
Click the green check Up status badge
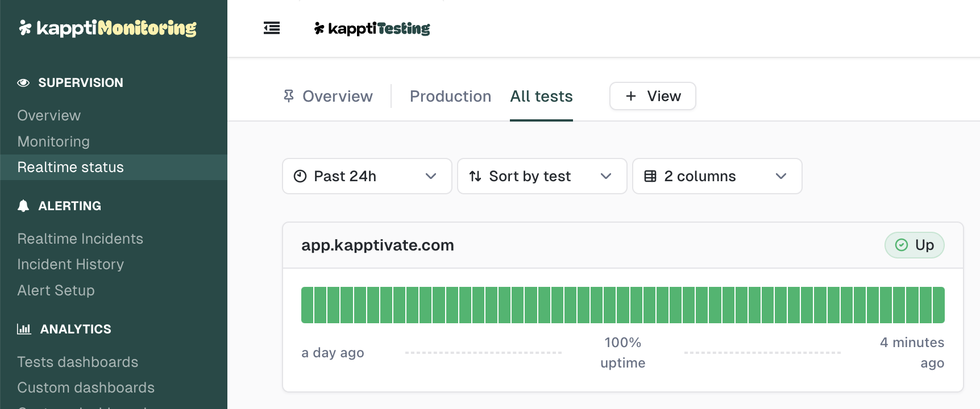[914, 245]
